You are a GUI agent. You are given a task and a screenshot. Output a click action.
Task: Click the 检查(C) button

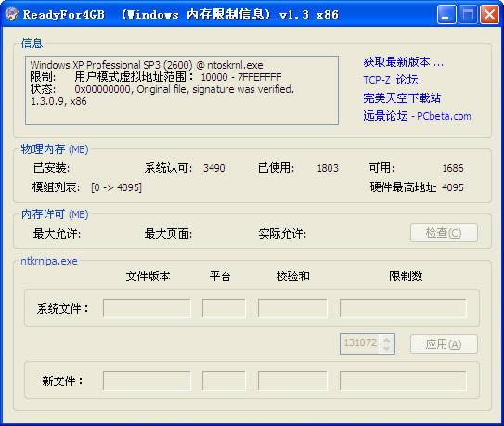tap(444, 232)
